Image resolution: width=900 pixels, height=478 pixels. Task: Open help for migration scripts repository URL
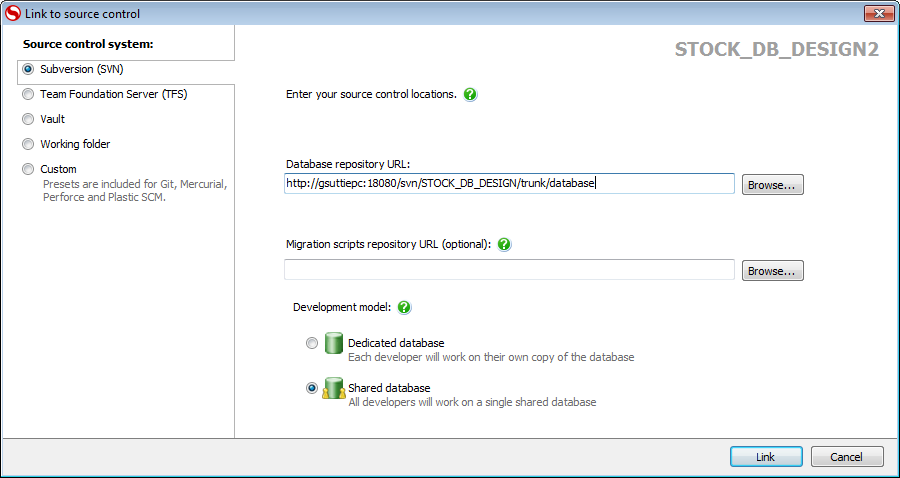click(504, 244)
